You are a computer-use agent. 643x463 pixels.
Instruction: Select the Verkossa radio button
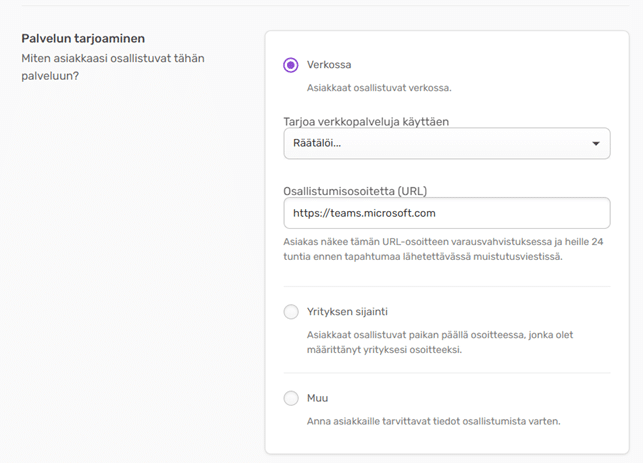point(291,65)
